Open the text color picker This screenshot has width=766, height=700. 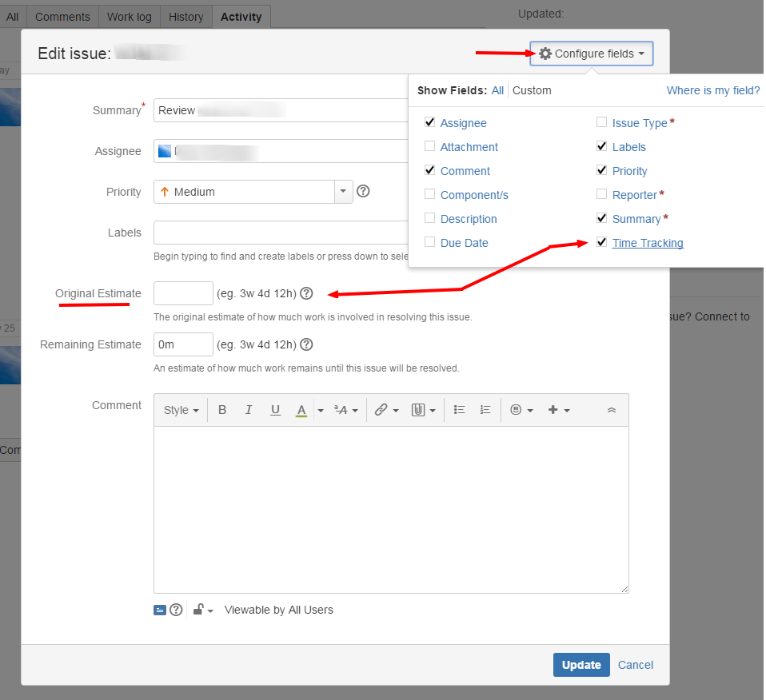coord(301,409)
